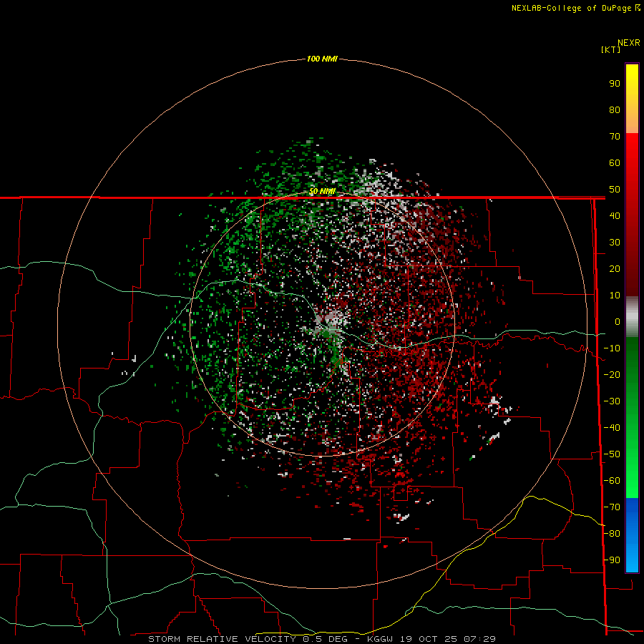Click the positive 80 value on the velocity scale
The image size is (644, 644).
click(x=615, y=109)
